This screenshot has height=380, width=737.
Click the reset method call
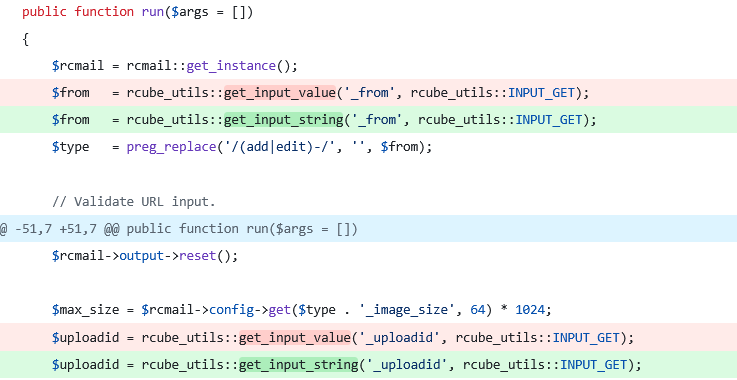point(197,256)
